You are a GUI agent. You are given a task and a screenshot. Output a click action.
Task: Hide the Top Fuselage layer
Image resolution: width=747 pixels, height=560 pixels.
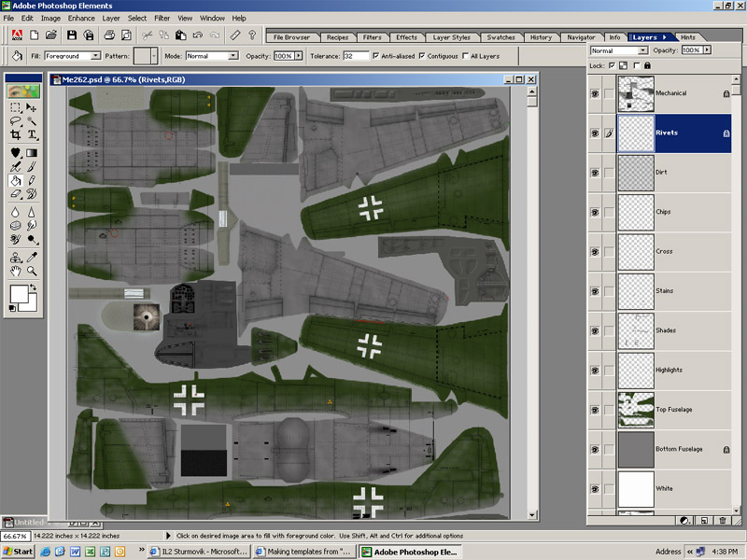click(x=595, y=410)
